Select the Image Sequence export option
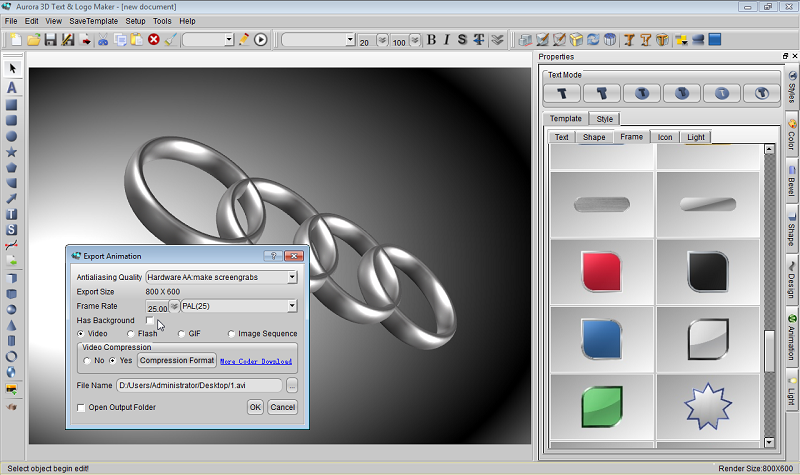800x475 pixels. [231, 334]
